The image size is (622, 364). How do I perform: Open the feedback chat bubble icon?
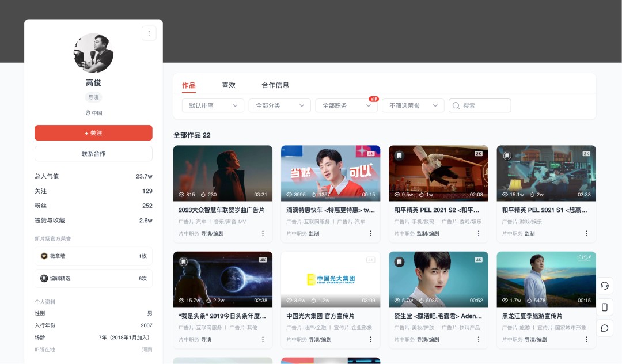[x=604, y=328]
